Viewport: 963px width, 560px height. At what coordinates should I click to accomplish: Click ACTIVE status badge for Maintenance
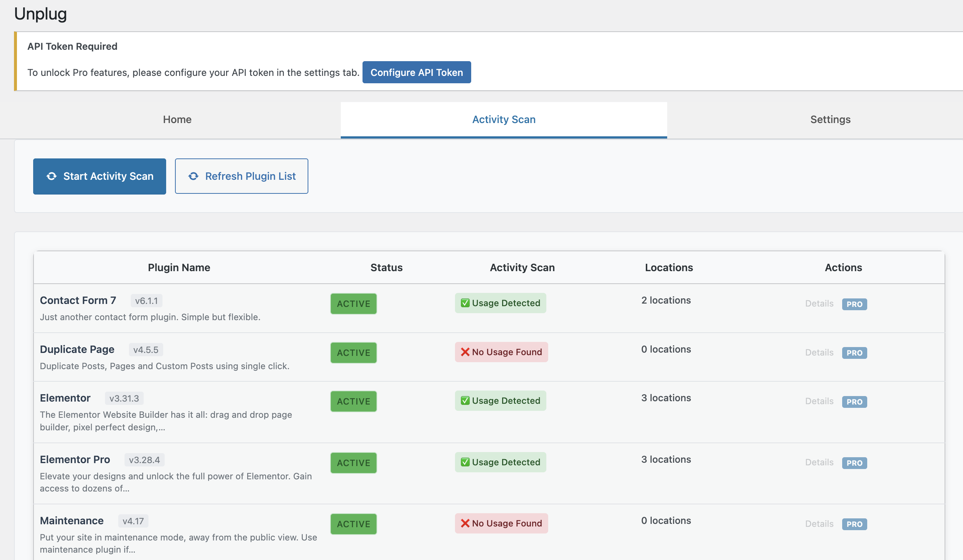354,524
